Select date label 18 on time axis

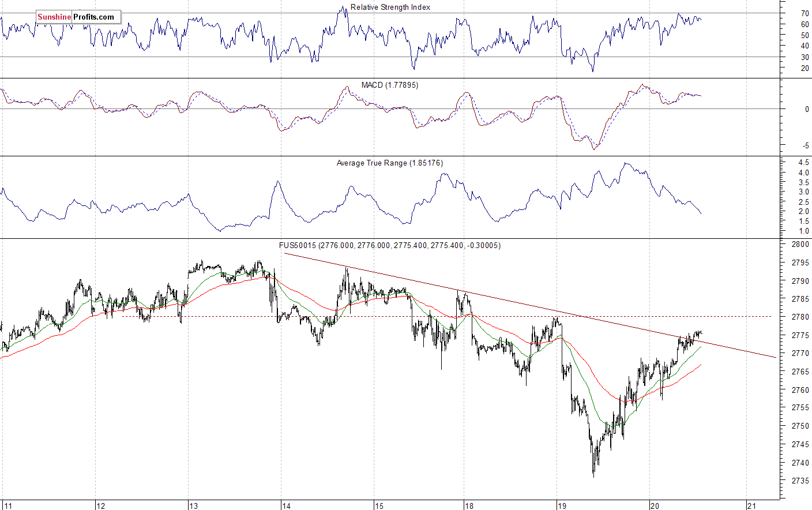click(x=469, y=506)
